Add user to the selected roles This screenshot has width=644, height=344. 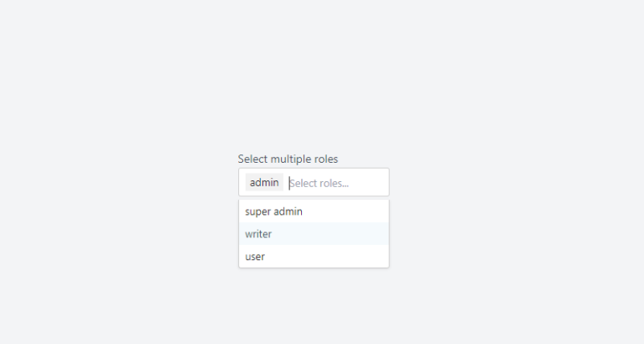click(314, 257)
